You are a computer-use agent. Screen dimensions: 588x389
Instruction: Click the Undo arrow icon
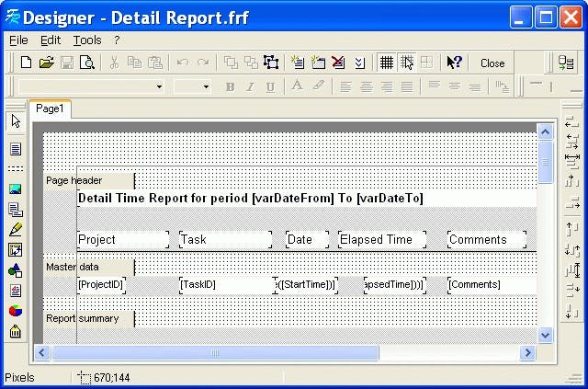tap(183, 63)
